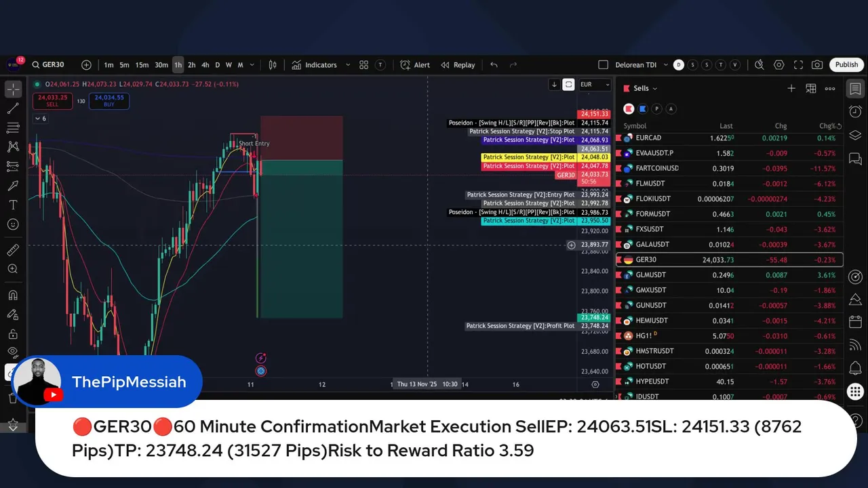Switch to 2h timeframe
868x488 pixels.
192,65
